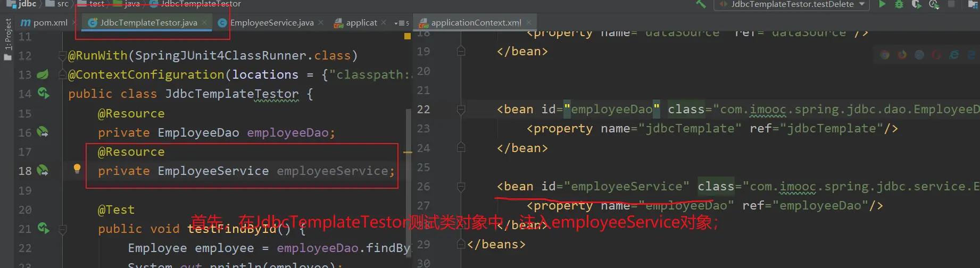This screenshot has height=268, width=980.
Task: Open XML preview in Opera browser icon
Action: pos(936,55)
